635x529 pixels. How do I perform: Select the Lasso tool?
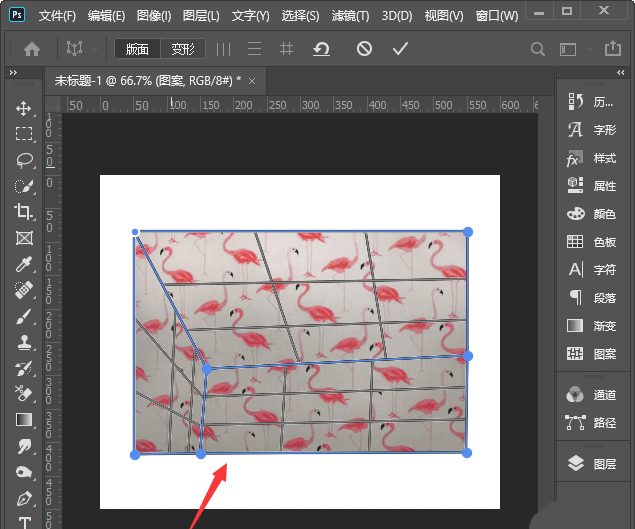click(x=24, y=160)
